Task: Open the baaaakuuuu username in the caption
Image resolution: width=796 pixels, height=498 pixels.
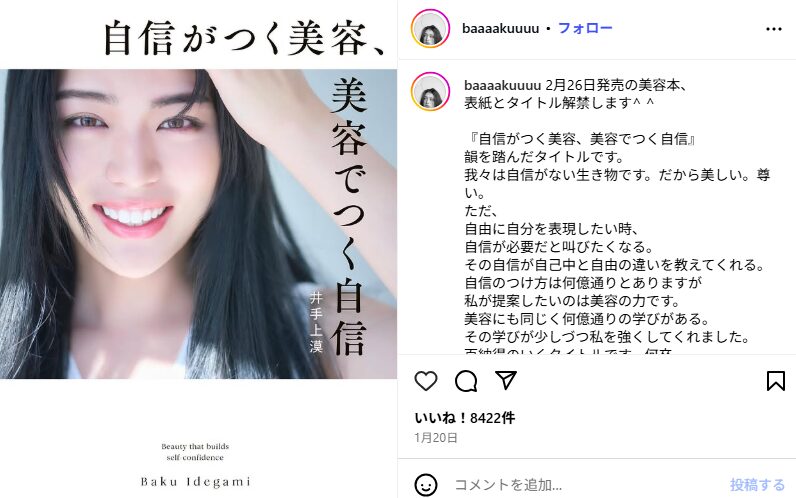Action: click(x=503, y=85)
